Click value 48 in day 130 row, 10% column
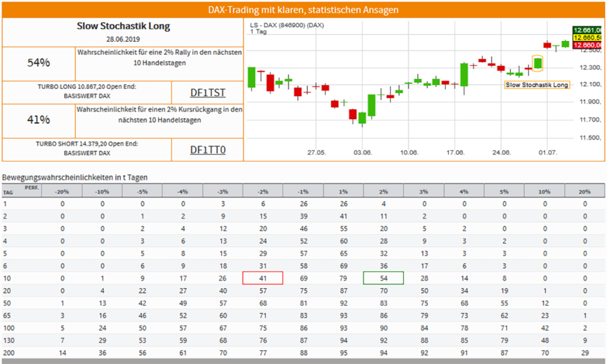Screen dimensions: 607x364 545,340
